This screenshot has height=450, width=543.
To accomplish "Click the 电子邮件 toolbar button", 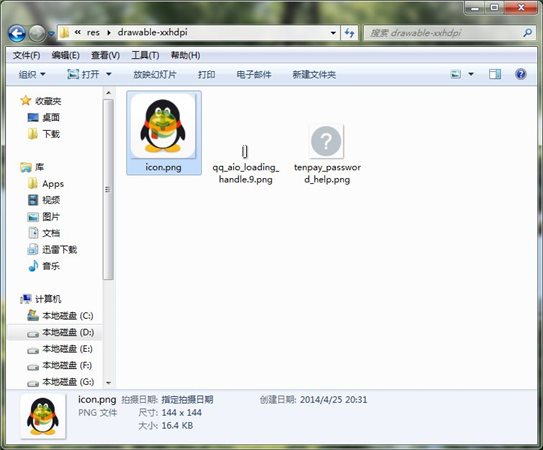I will click(x=254, y=74).
